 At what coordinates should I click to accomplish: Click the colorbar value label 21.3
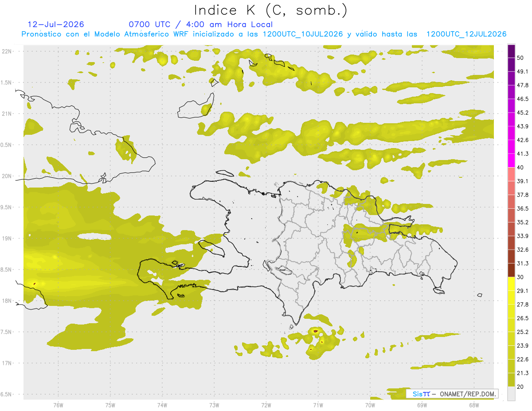pos(523,373)
